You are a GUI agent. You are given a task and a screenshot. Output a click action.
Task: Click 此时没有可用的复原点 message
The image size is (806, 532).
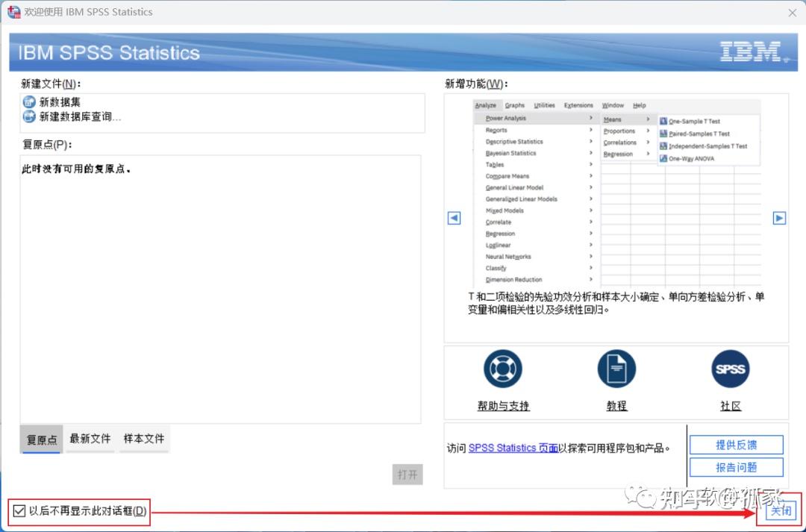76,169
